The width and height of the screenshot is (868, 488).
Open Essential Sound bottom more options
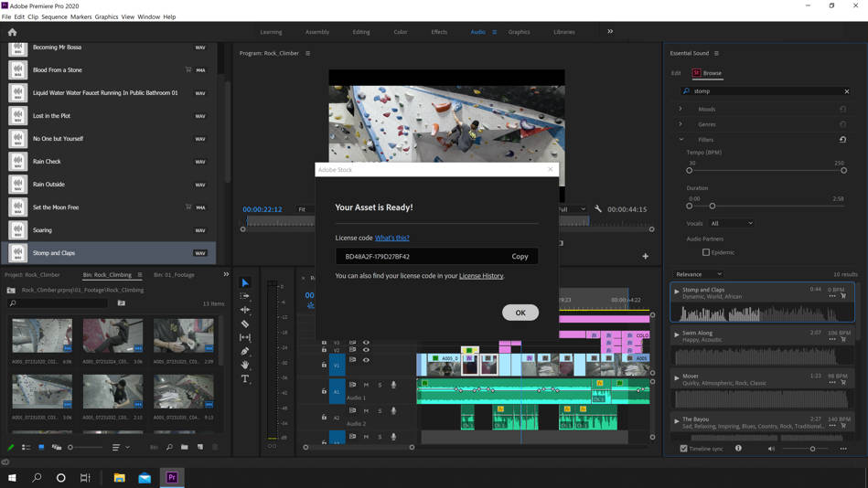point(843,449)
